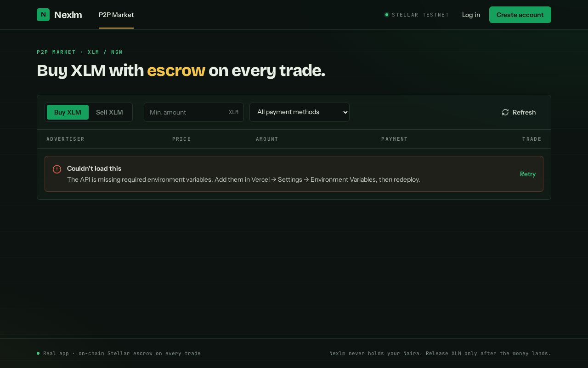The width and height of the screenshot is (588, 368).
Task: Click the XLM unit suffix in amount field
Action: click(234, 112)
